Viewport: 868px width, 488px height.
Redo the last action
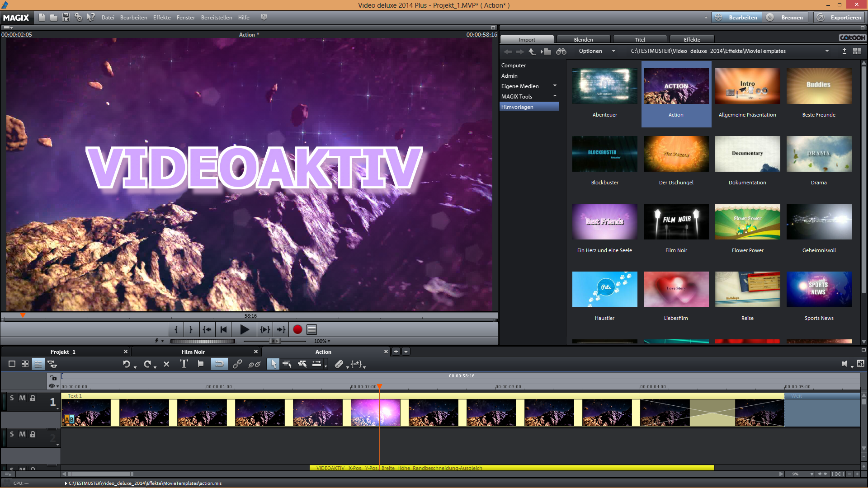click(x=147, y=364)
